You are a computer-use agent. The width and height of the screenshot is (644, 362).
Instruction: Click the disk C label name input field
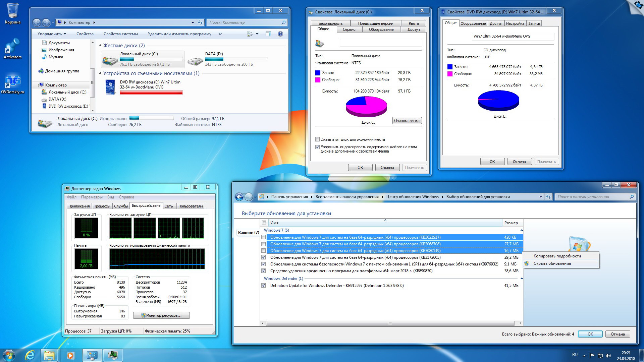pyautogui.click(x=381, y=43)
